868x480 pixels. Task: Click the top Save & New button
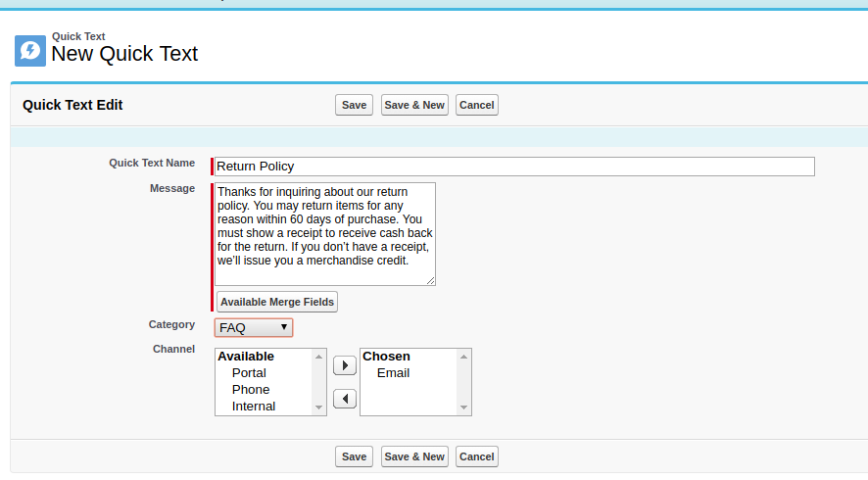click(414, 105)
